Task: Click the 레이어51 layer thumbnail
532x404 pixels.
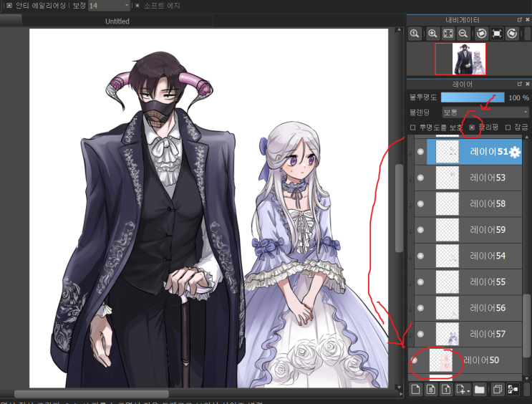Action: pyautogui.click(x=448, y=152)
